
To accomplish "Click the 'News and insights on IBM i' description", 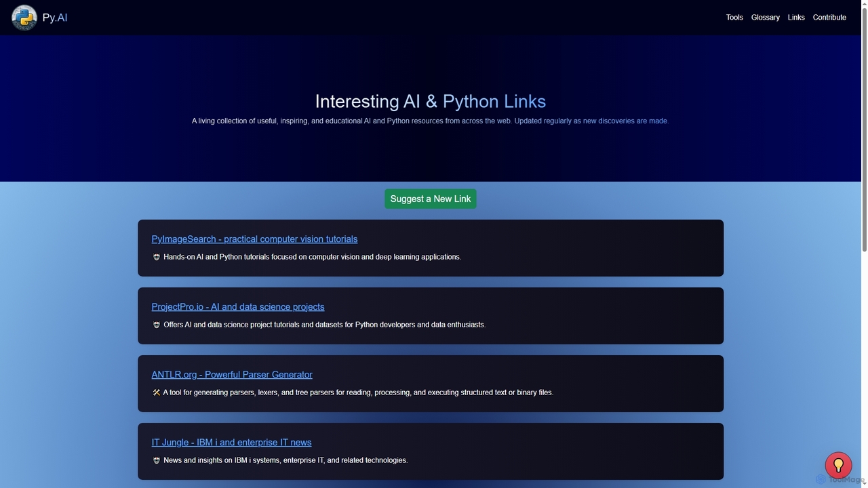I will tap(285, 460).
